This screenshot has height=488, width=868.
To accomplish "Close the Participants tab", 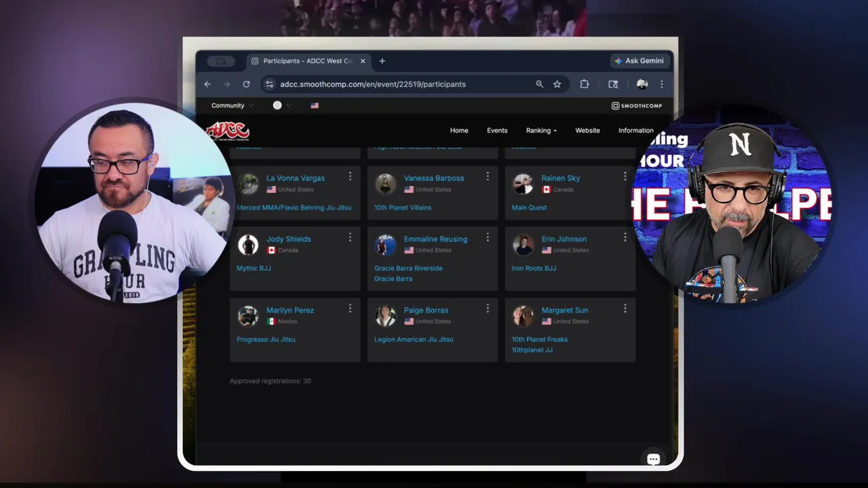I will pyautogui.click(x=363, y=61).
